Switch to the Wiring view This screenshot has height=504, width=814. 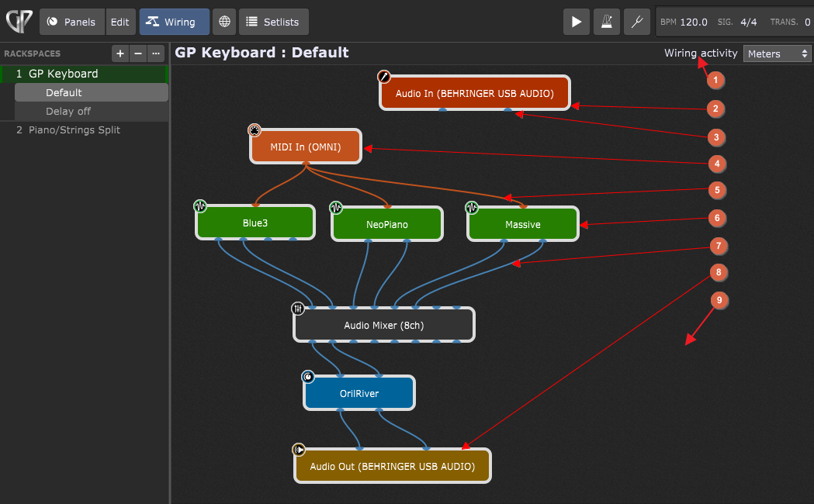pyautogui.click(x=174, y=22)
